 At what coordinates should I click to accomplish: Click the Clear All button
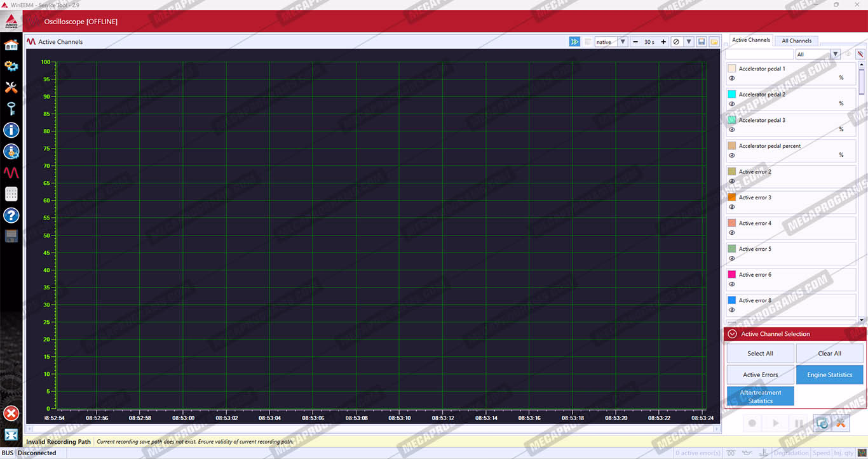pos(829,354)
